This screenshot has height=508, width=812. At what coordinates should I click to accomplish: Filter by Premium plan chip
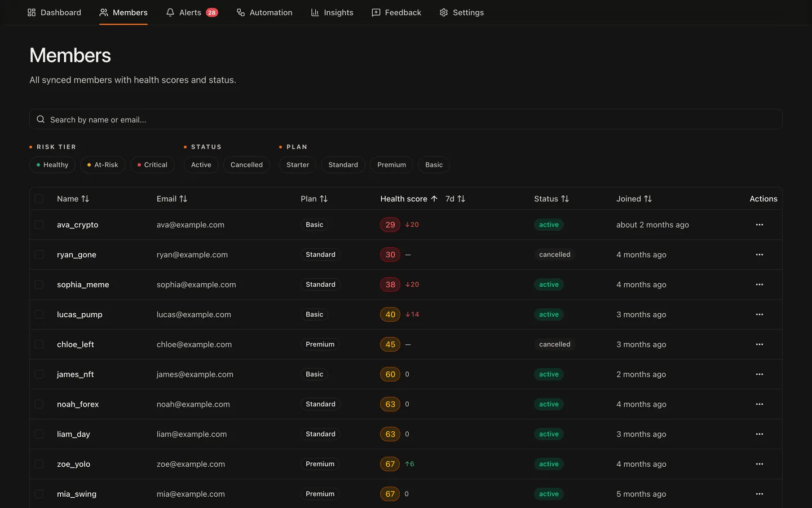[x=392, y=165]
